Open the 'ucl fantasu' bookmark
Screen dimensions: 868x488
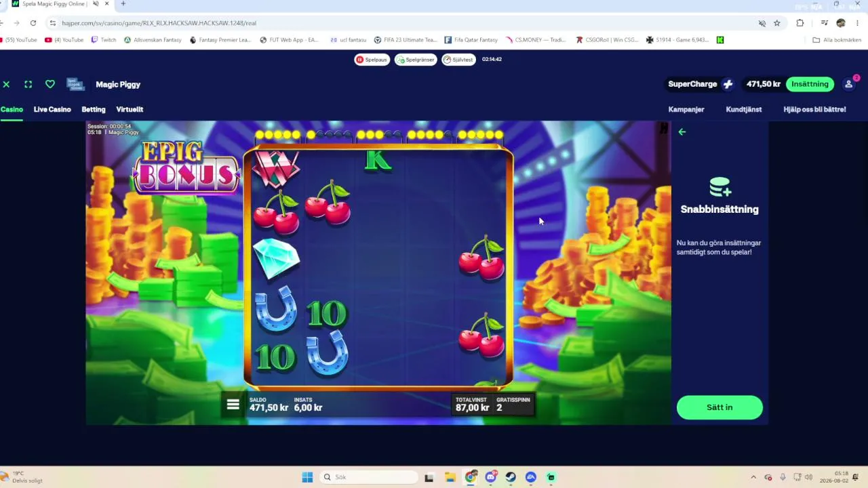tap(348, 40)
